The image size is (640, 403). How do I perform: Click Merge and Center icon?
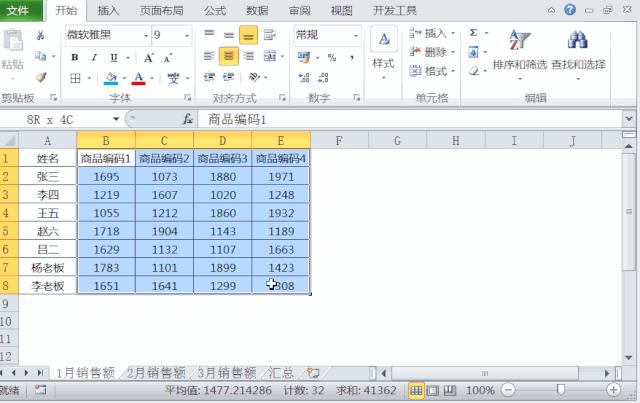tap(270, 56)
